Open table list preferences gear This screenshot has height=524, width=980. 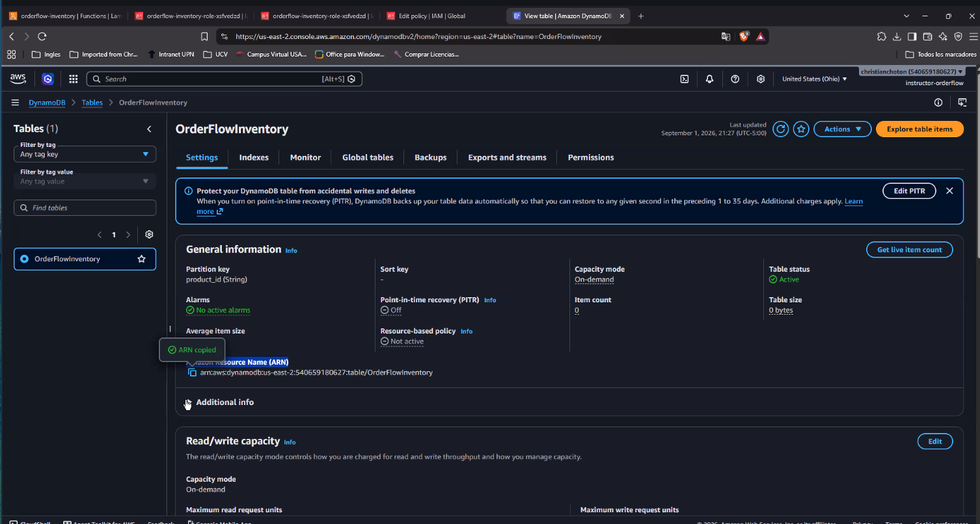[149, 235]
